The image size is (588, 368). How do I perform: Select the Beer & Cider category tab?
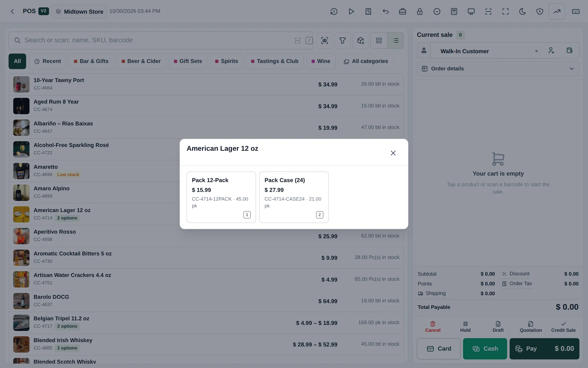pyautogui.click(x=141, y=61)
